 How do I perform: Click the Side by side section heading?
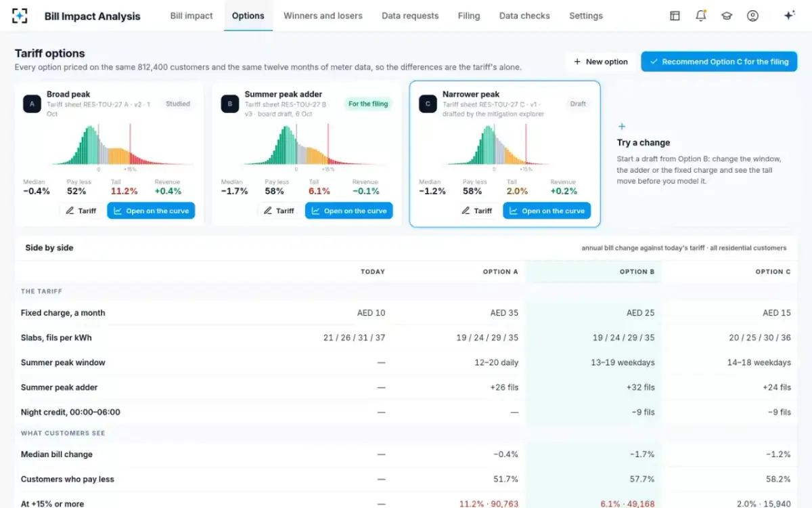[x=49, y=248]
